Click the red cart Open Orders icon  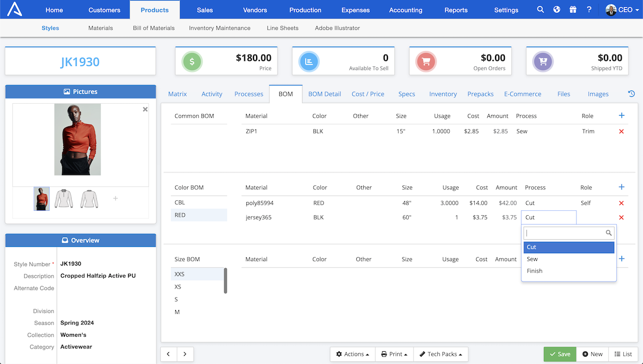(425, 60)
